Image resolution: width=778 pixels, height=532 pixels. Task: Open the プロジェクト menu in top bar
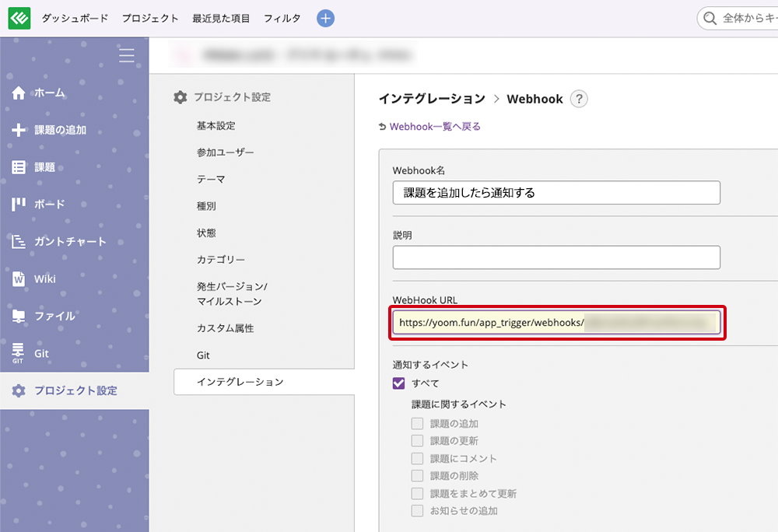[150, 18]
